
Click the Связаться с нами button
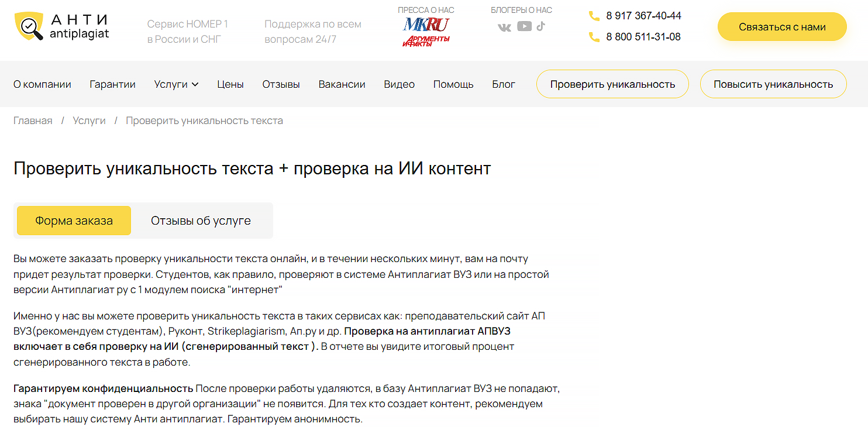point(781,26)
